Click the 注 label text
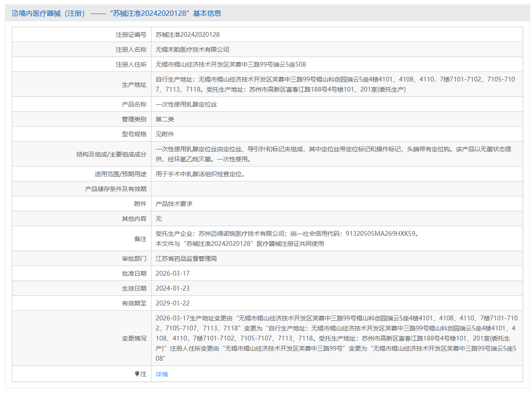This screenshot has height=394, width=532. [x=143, y=374]
